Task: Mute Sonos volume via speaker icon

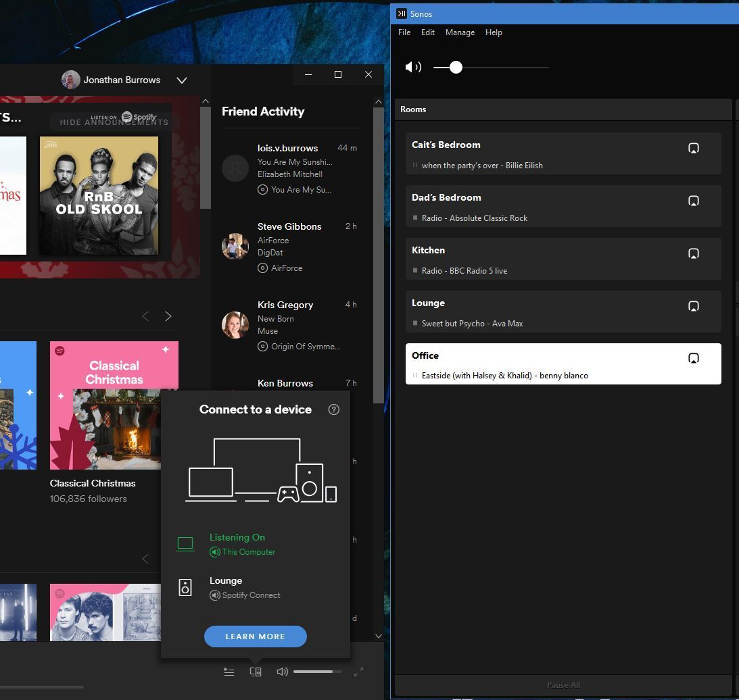Action: pos(413,68)
